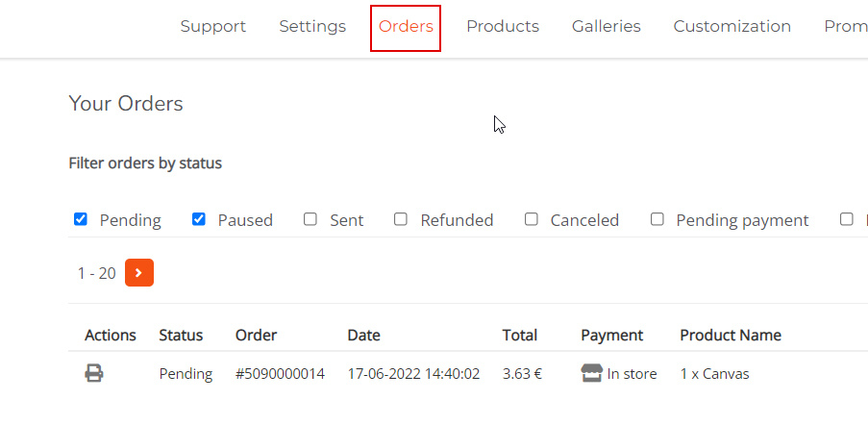This screenshot has height=425, width=868.
Task: Uncheck the Paused status filter
Action: coord(199,219)
